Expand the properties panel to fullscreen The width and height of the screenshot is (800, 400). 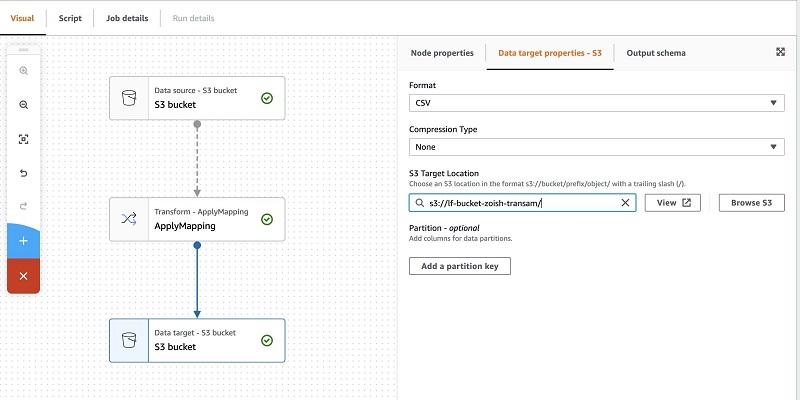click(x=780, y=52)
